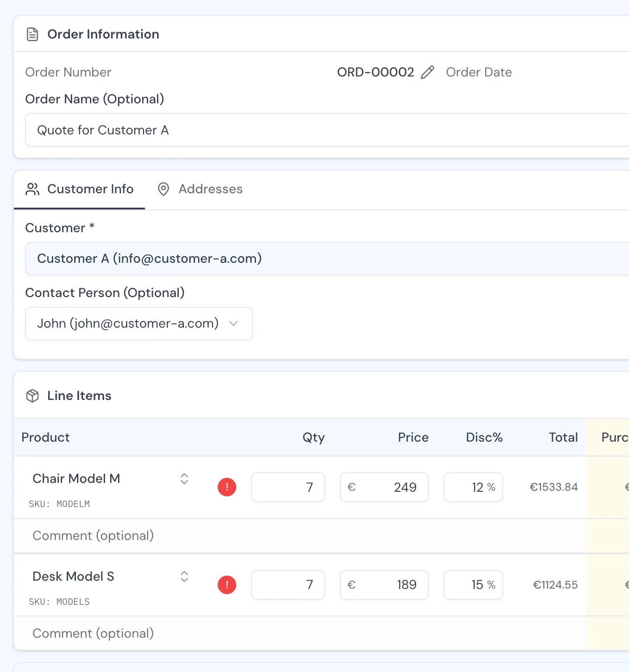Click red warning icon for Desk Model S
629x672 pixels.
coord(227,585)
